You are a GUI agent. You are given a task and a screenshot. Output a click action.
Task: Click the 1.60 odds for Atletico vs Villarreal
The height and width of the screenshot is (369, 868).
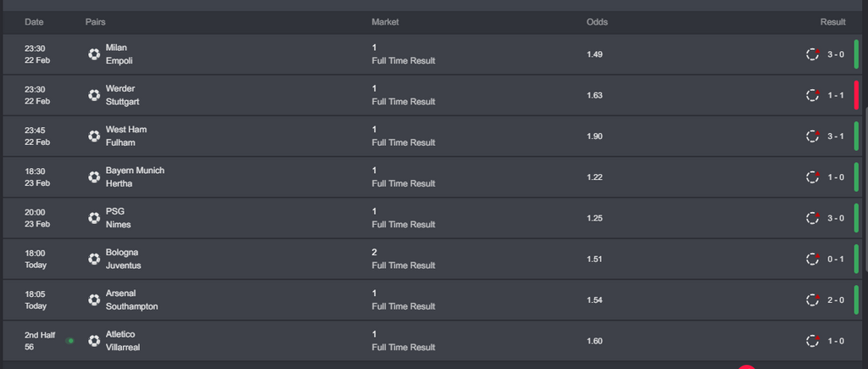(x=594, y=341)
